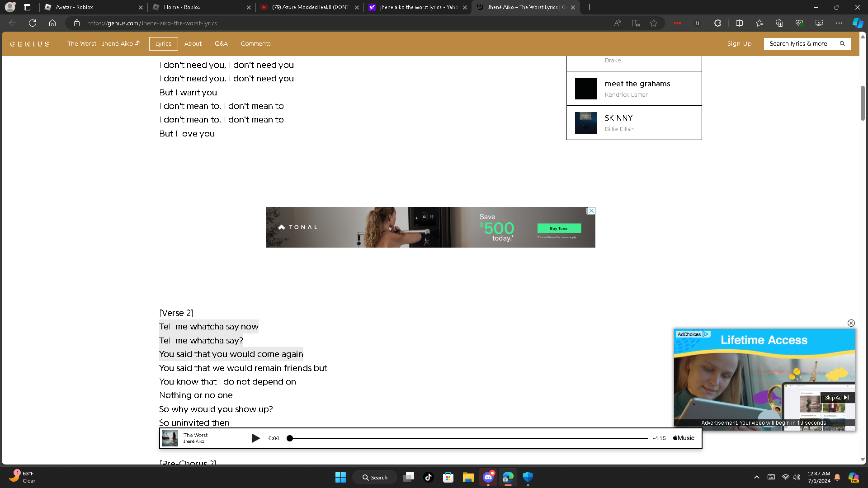868x488 pixels.
Task: Click the Genius logo
Action: 30,44
